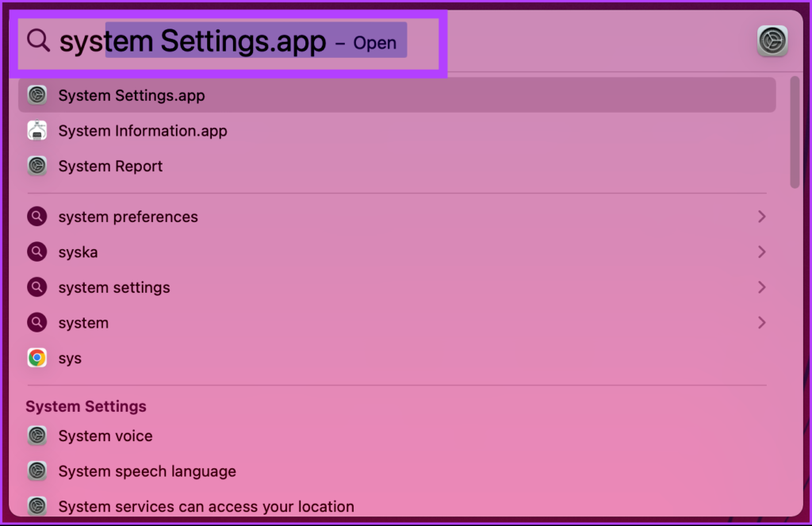The width and height of the screenshot is (812, 526).
Task: Choose the system preferences search suggestion
Action: (396, 217)
